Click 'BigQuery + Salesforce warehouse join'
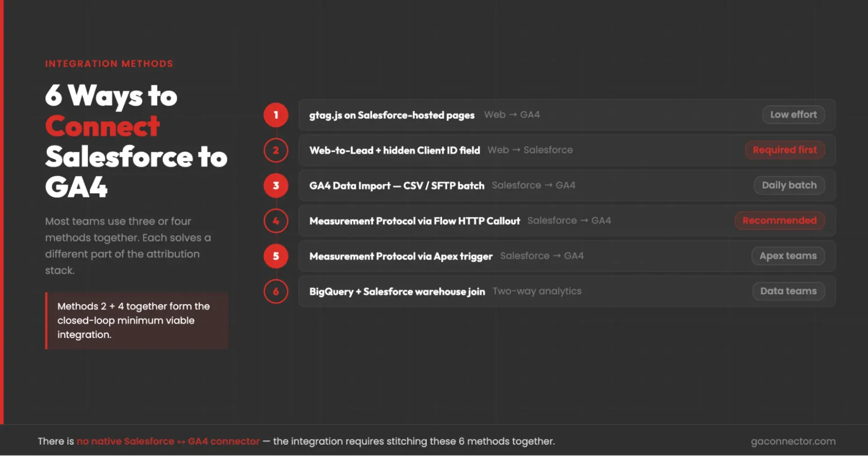The width and height of the screenshot is (868, 456). [x=397, y=291]
